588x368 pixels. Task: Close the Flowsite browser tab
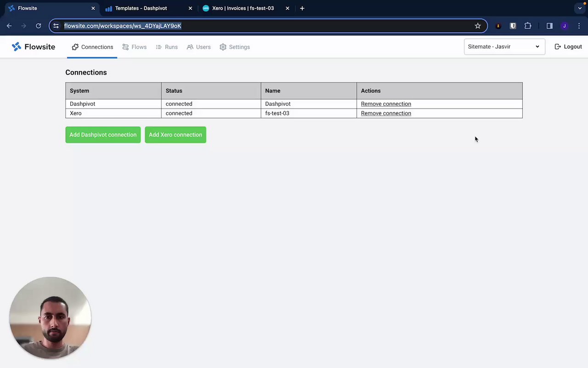pos(93,8)
